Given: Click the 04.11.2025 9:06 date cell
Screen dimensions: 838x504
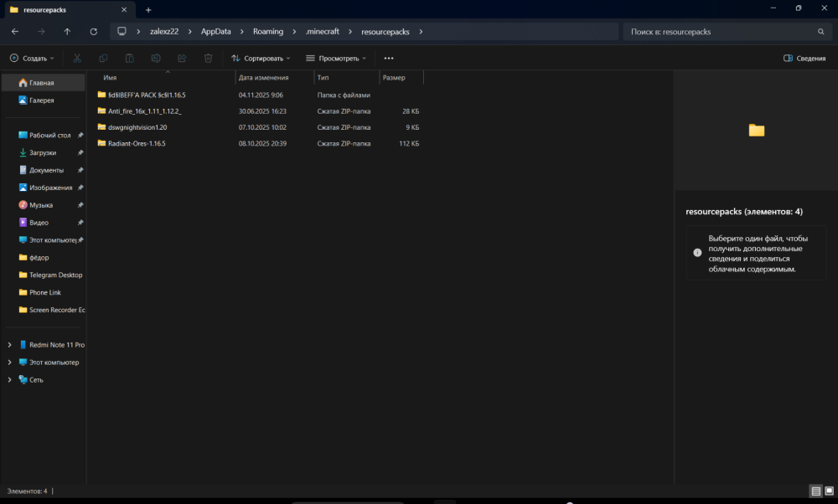Looking at the screenshot, I should 261,95.
